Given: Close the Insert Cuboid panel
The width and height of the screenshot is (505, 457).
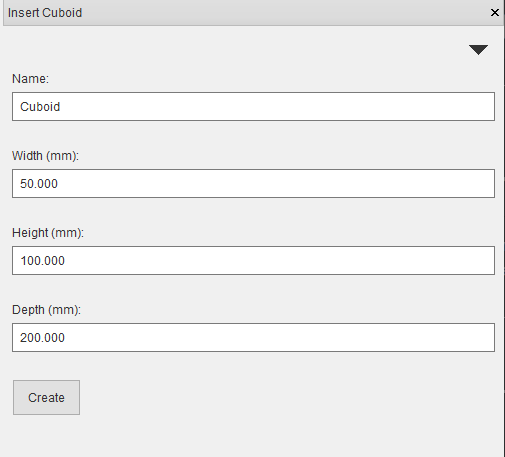Looking at the screenshot, I should (x=495, y=13).
